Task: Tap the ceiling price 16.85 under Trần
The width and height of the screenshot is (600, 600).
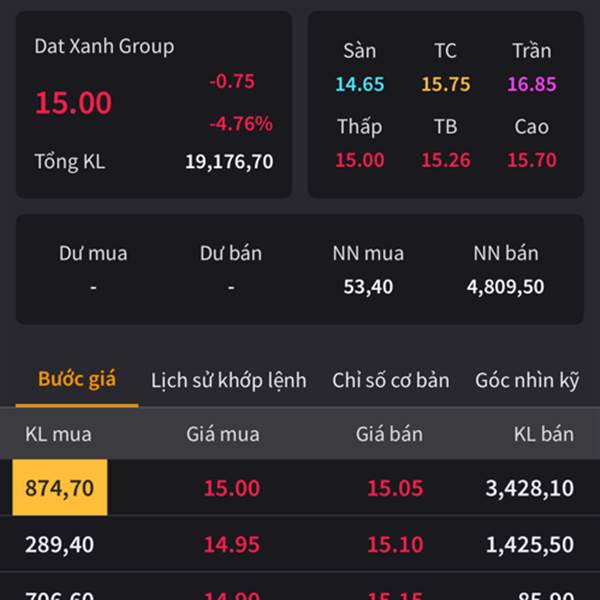Action: (x=532, y=84)
